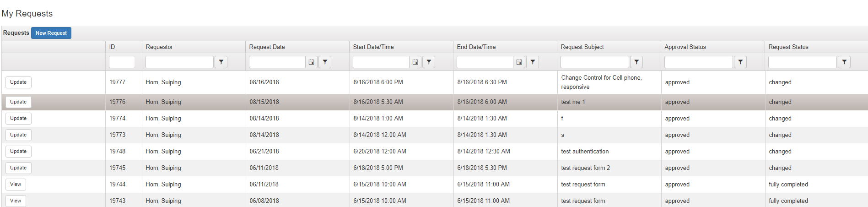Click the Request Date filter icon
Screen dimensions: 868x207
(x=325, y=62)
